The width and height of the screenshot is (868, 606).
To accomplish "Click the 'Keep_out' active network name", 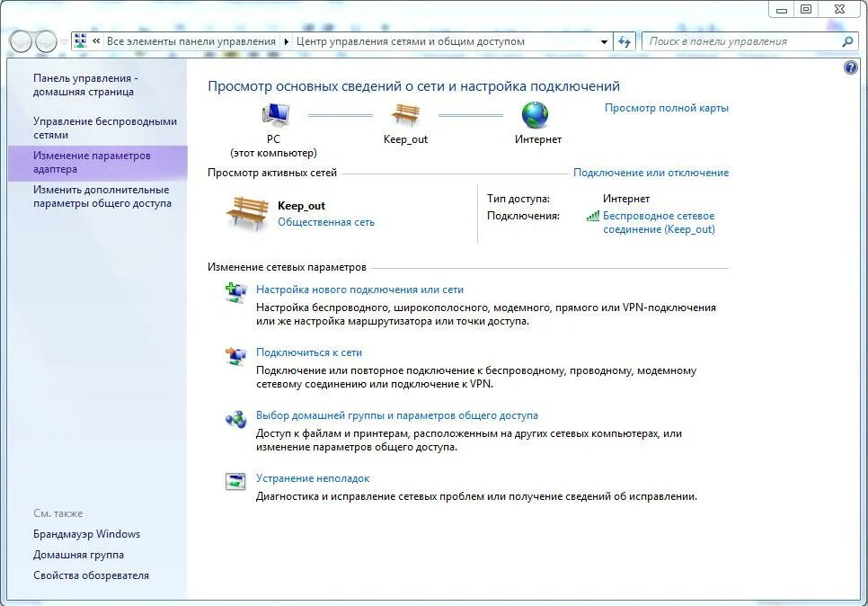I will pyautogui.click(x=301, y=206).
